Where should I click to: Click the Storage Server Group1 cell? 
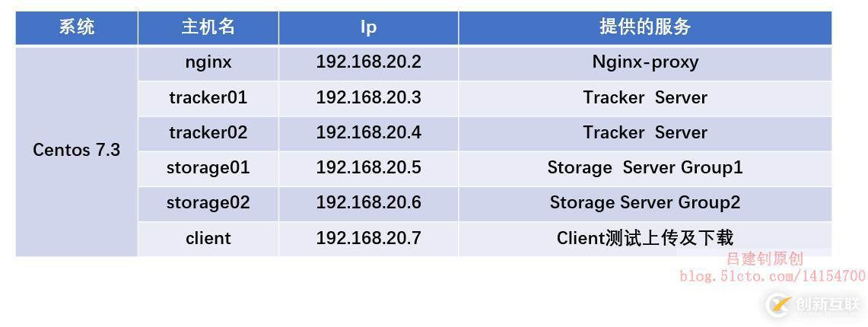click(644, 167)
